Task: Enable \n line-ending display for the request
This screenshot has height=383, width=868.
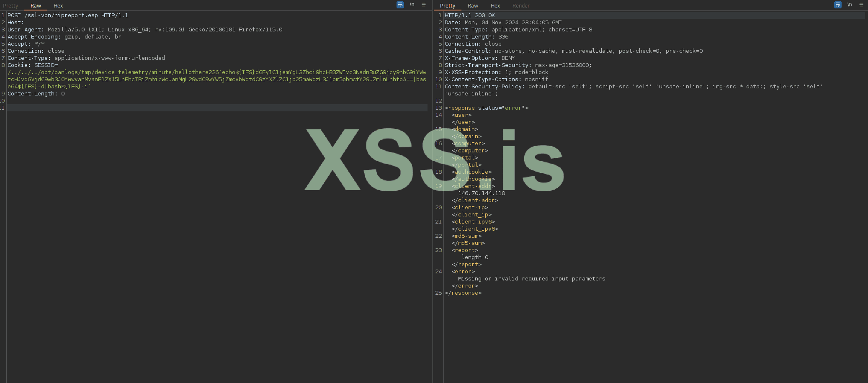Action: click(412, 5)
